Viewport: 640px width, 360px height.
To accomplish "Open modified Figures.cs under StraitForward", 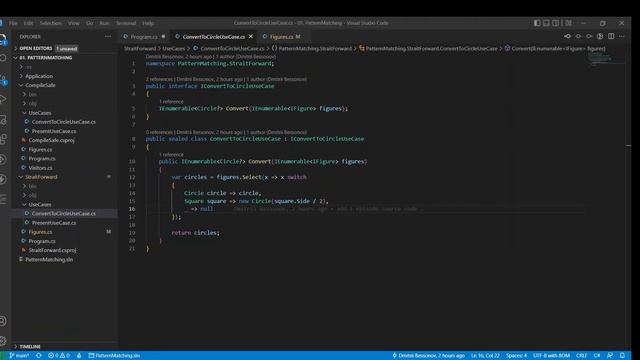I will click(x=64, y=232).
